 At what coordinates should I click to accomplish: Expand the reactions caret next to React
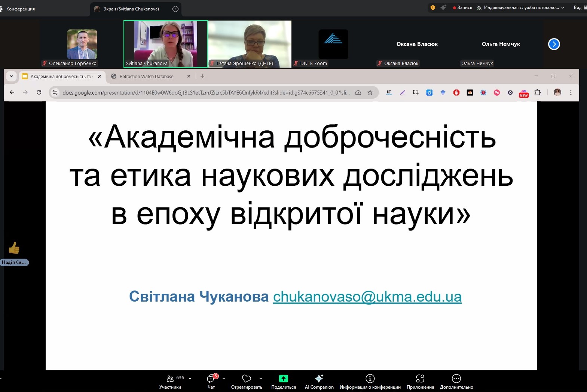coord(261,379)
